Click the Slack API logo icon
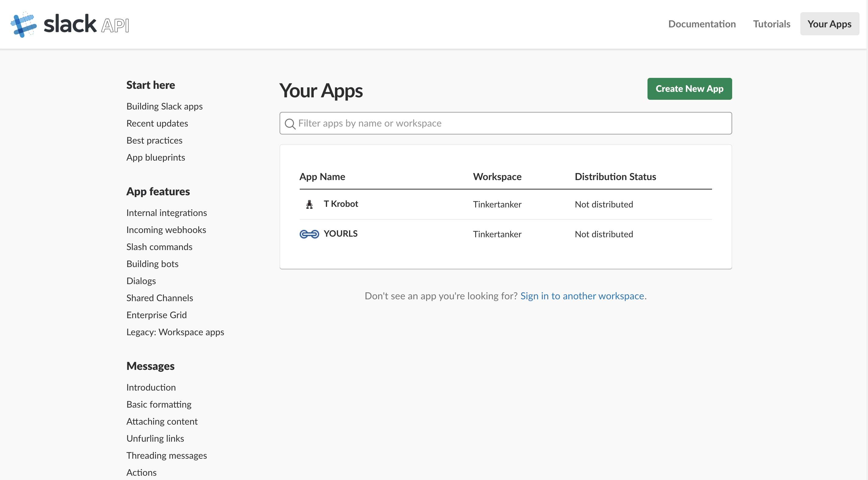 tap(23, 24)
